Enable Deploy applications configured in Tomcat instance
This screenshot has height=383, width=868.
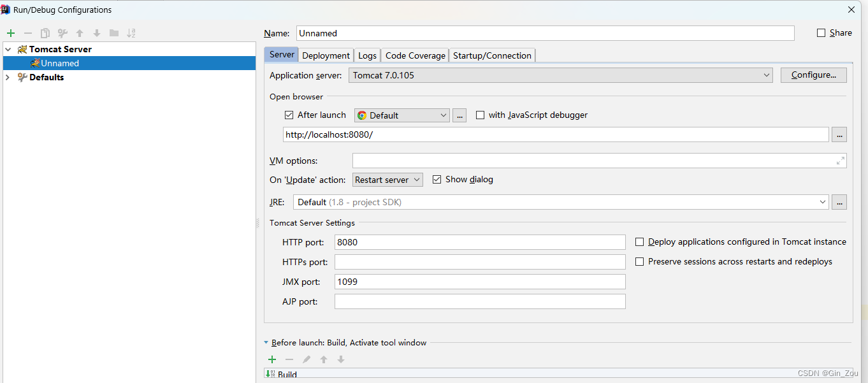(x=639, y=242)
